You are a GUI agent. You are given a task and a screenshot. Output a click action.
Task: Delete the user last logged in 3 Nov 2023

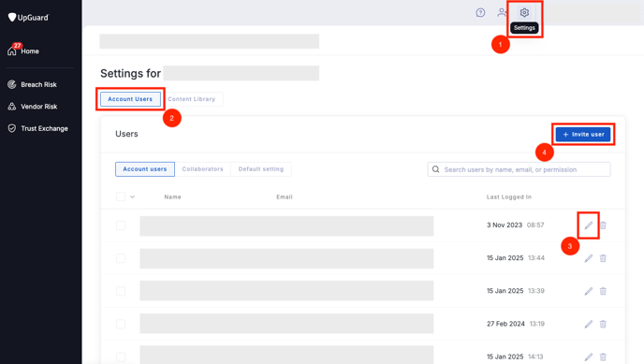(603, 226)
